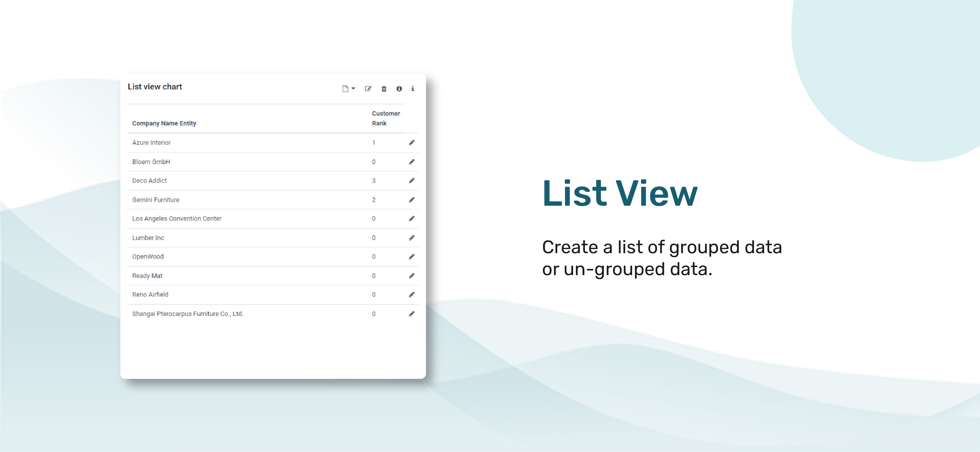Click rank value 1 for Azure Interior
Viewport: 980px width, 452px height.
pos(374,143)
